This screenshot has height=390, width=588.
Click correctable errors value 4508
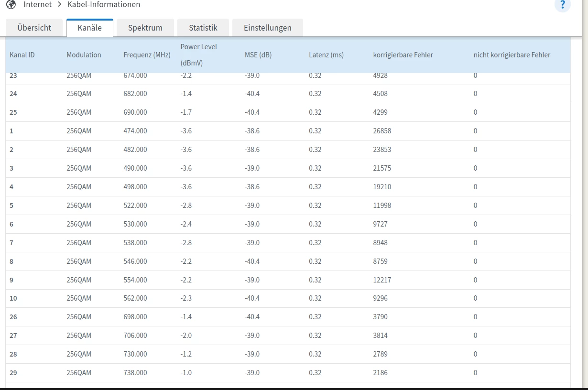(x=380, y=94)
